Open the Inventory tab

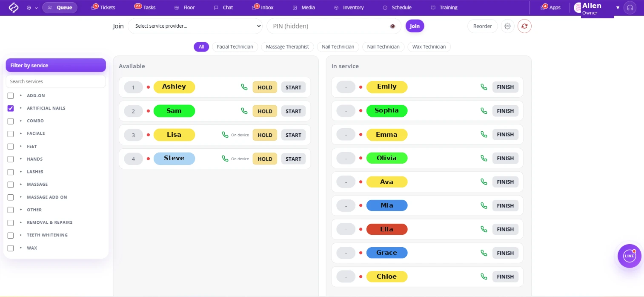[x=349, y=7]
